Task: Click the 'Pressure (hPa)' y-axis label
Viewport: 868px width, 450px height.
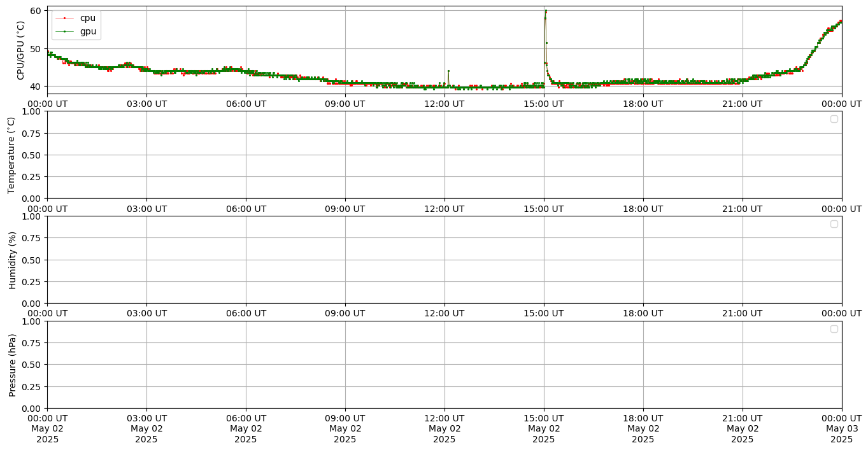Action: (x=11, y=365)
